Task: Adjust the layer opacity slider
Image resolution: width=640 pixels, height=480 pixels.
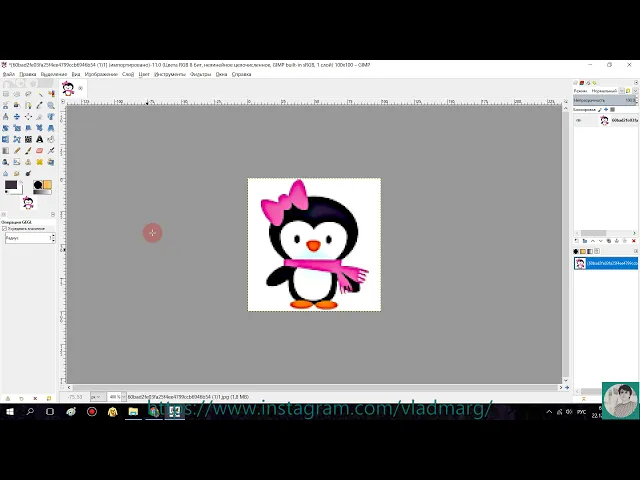Action: click(x=605, y=100)
